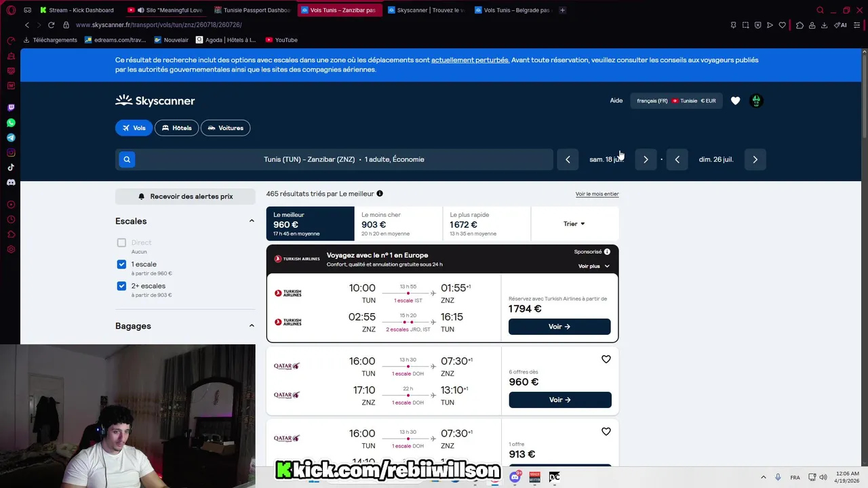Click Voir on Turkish Airlines 1794 € offer
868x488 pixels.
coord(559,327)
